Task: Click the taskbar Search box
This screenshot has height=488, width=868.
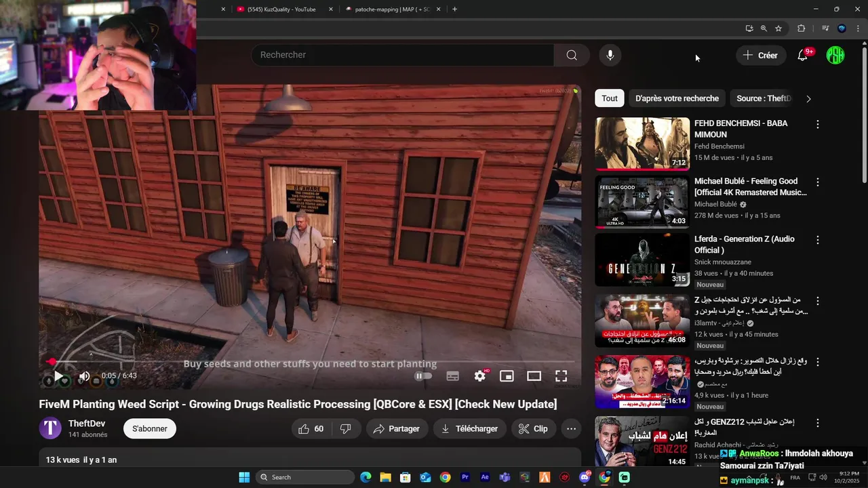Action: 305,477
